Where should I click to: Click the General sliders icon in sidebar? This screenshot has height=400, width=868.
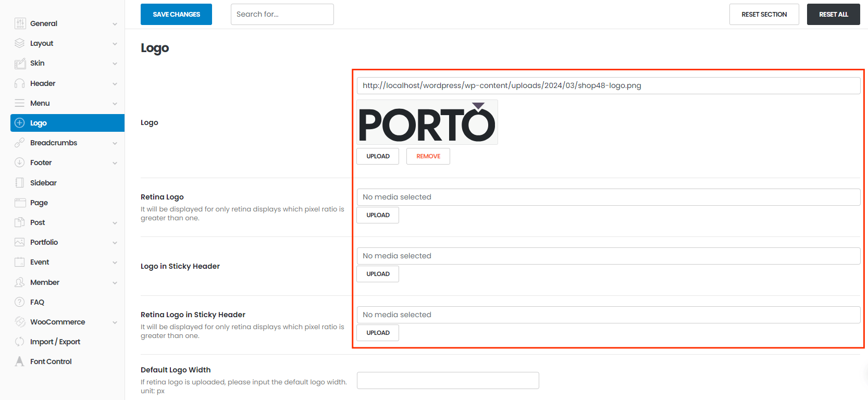click(20, 23)
